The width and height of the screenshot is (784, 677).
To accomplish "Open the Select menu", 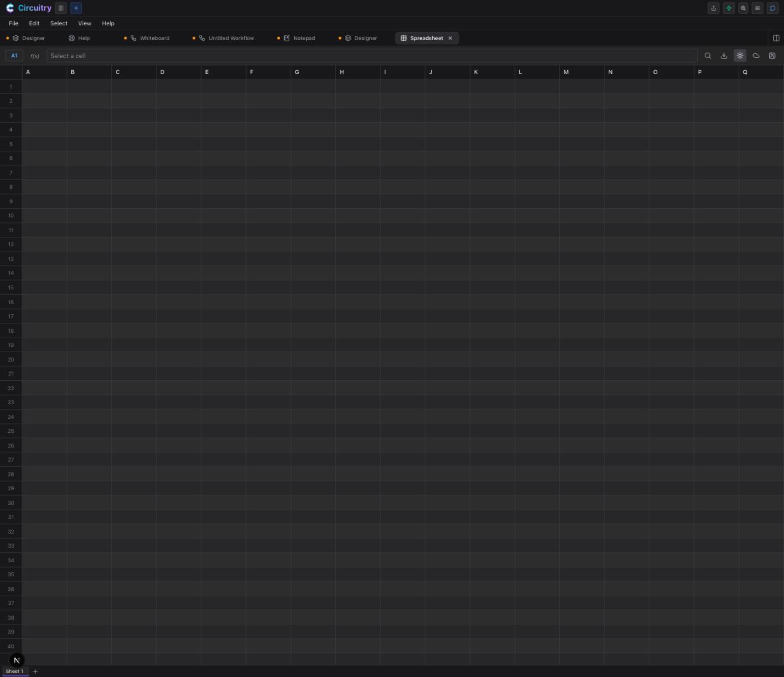I will pos(59,23).
